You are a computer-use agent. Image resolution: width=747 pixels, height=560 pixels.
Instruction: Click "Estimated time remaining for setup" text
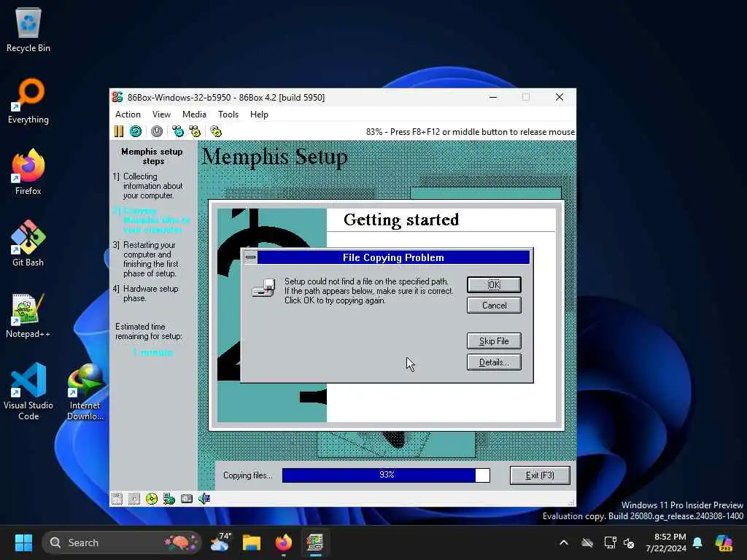(149, 332)
